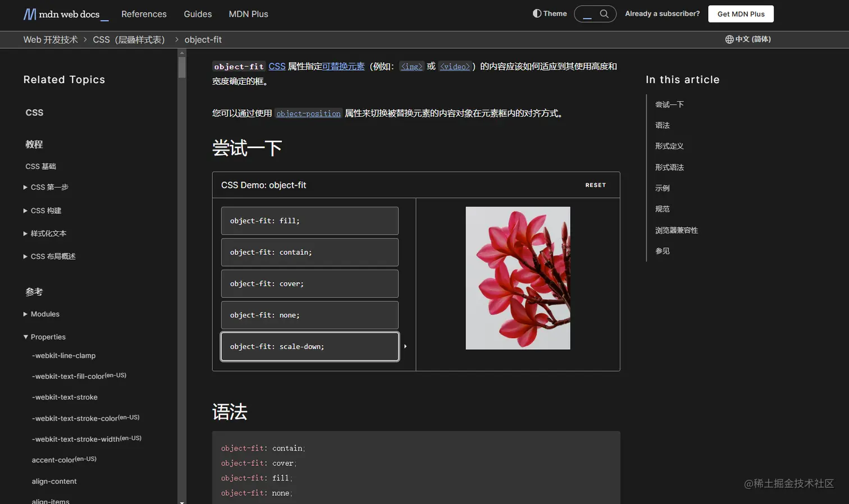849x504 pixels.
Task: Select object-fit: scale-down; option
Action: click(310, 347)
